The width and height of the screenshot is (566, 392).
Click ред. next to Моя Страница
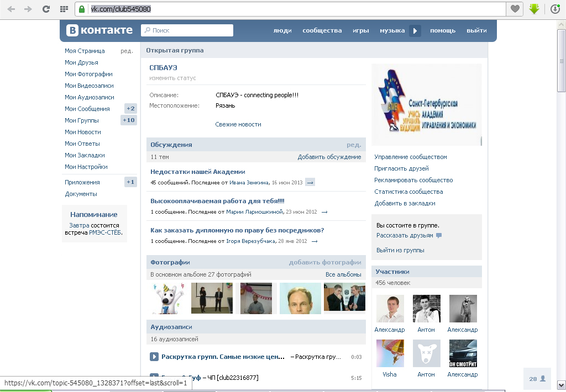pyautogui.click(x=127, y=51)
